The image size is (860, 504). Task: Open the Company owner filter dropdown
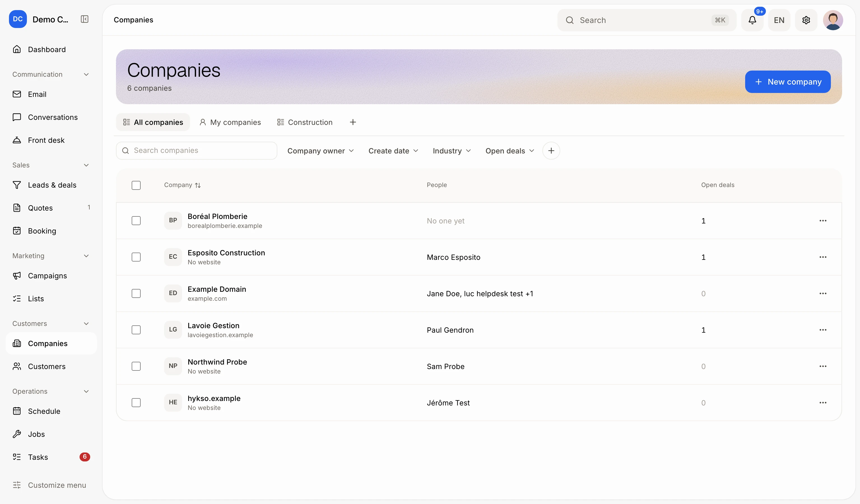320,151
